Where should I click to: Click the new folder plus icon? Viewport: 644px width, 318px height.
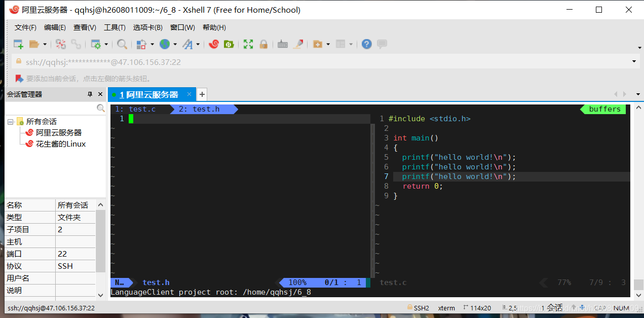318,44
